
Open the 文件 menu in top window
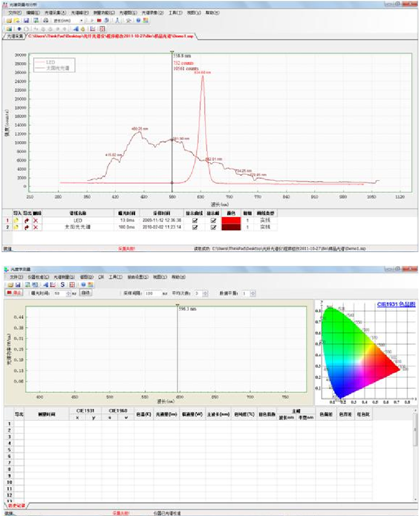coord(14,12)
